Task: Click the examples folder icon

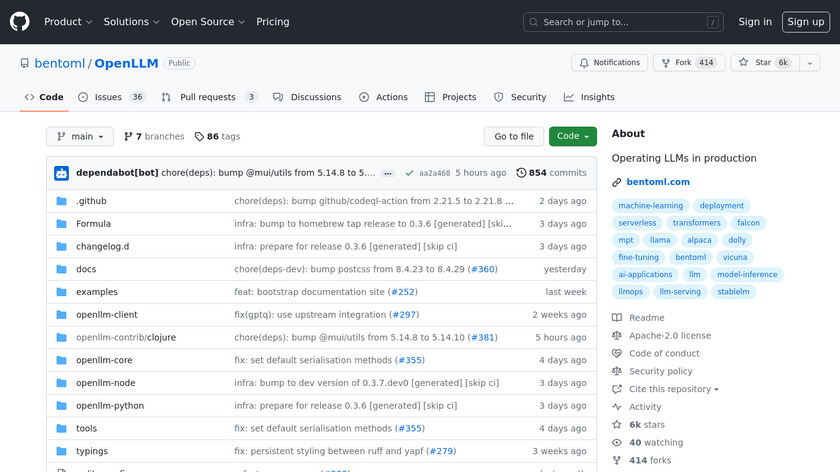Action: (62, 292)
